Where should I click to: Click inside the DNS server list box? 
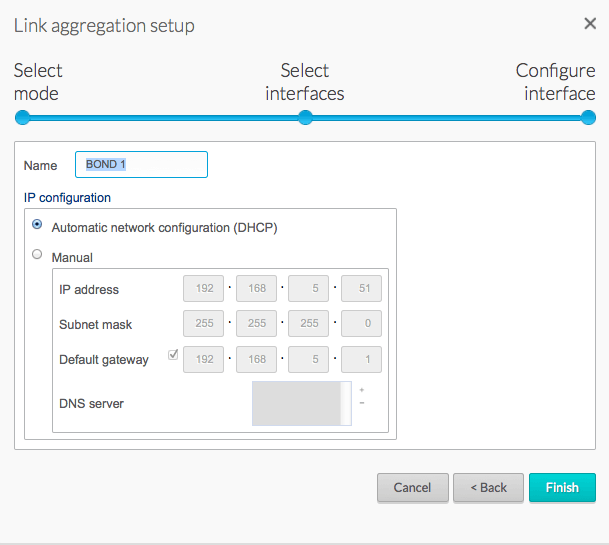click(300, 403)
